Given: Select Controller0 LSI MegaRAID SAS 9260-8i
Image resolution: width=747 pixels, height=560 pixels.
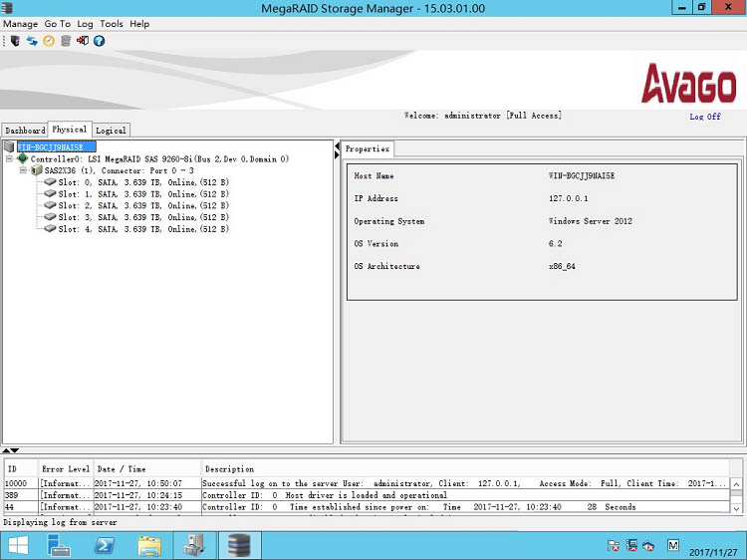Looking at the screenshot, I should pos(159,158).
